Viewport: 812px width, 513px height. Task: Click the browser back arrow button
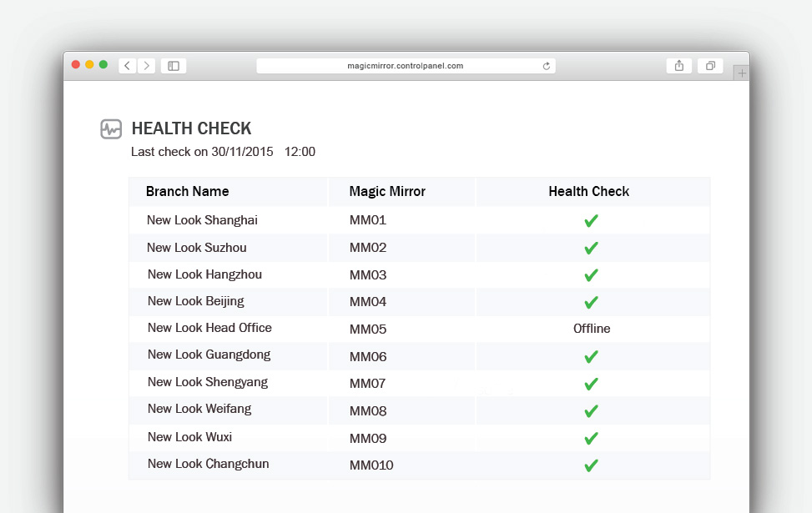tap(128, 66)
